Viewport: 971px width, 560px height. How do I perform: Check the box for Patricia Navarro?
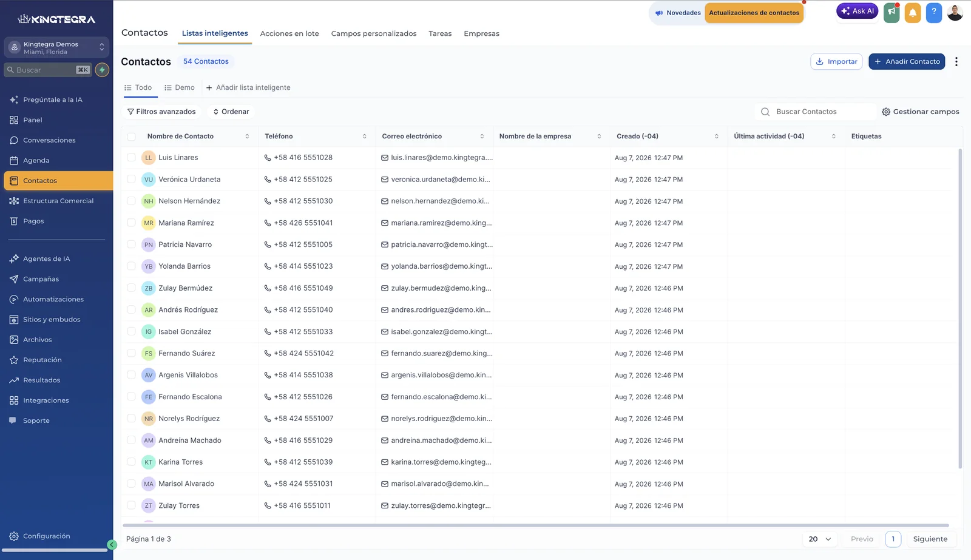pyautogui.click(x=131, y=245)
